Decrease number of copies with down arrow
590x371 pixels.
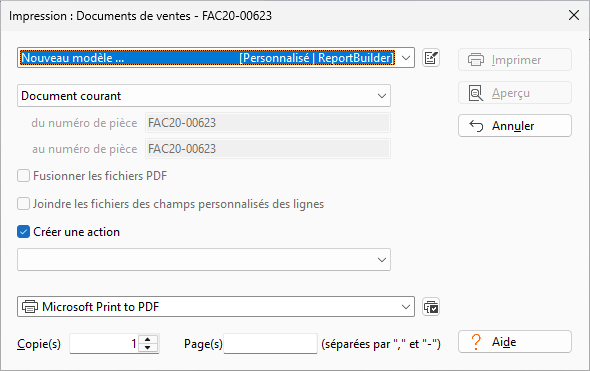(x=148, y=348)
